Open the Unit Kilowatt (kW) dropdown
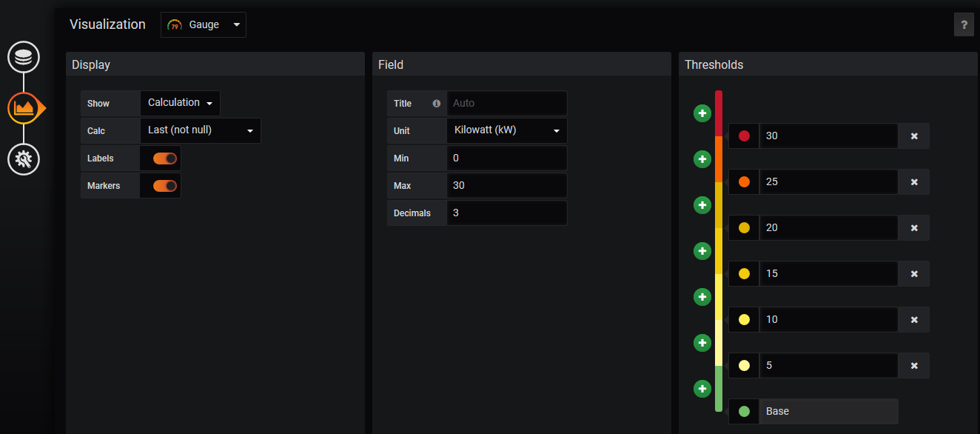 click(507, 130)
